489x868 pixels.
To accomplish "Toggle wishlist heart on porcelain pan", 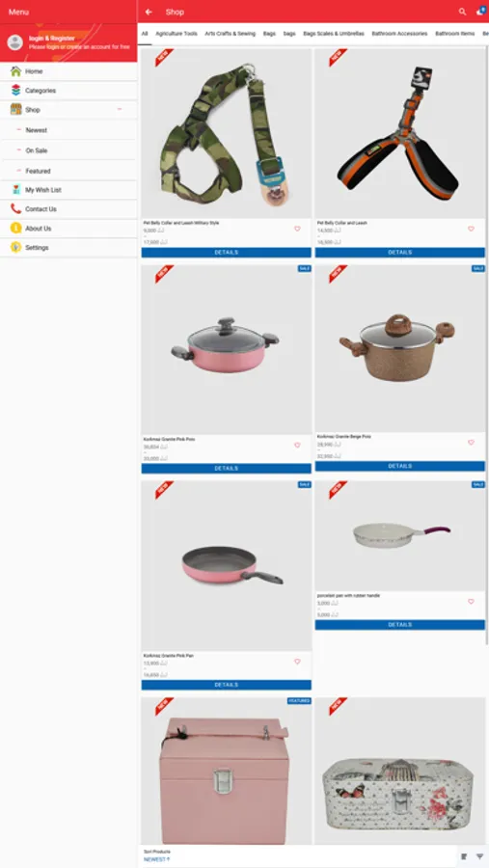I will (x=472, y=602).
